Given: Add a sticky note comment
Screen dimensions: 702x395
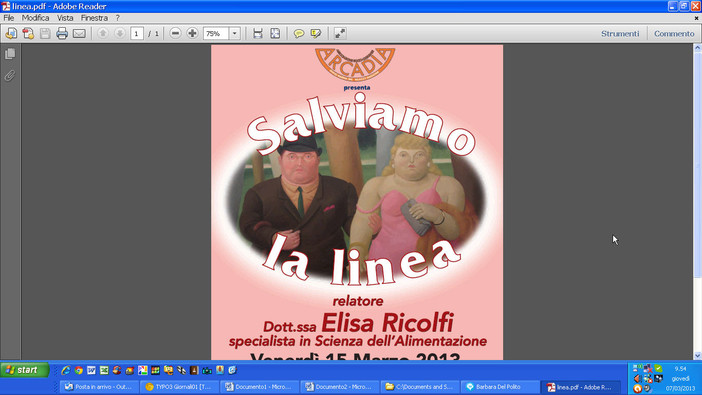Looking at the screenshot, I should coord(299,34).
